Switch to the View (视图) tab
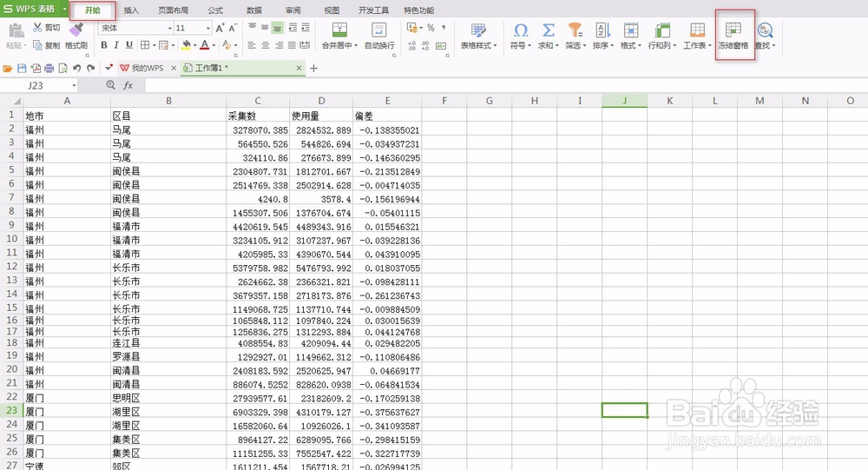Image resolution: width=868 pixels, height=470 pixels. [x=332, y=10]
